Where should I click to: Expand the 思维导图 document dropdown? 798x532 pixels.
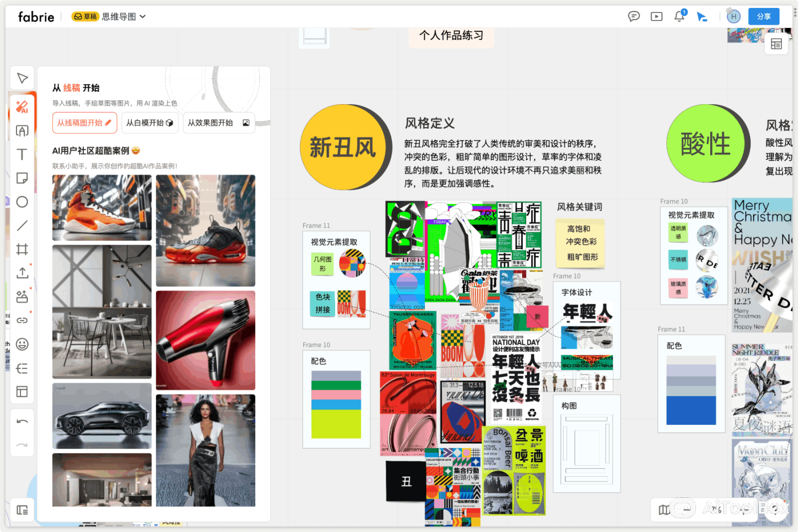click(142, 17)
